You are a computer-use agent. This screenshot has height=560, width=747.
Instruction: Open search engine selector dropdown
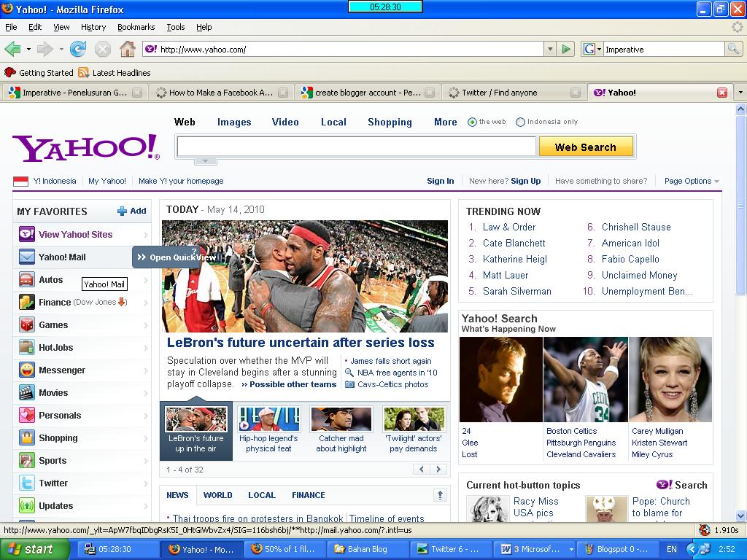click(x=600, y=49)
